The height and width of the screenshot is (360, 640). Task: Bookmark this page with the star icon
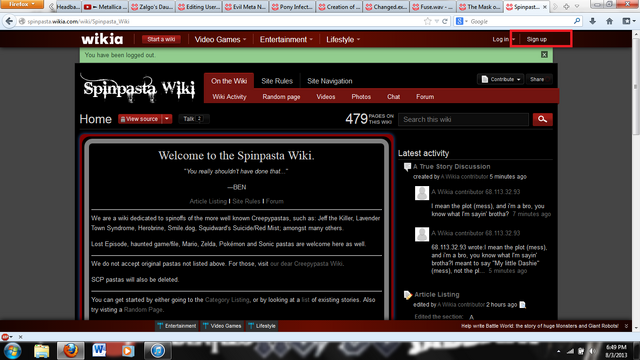[x=427, y=21]
